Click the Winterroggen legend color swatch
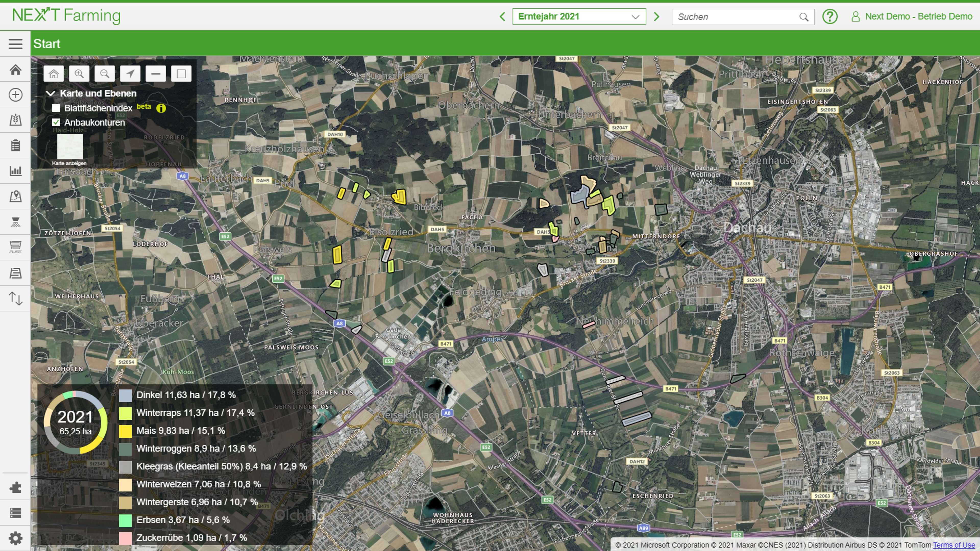 [x=125, y=449]
